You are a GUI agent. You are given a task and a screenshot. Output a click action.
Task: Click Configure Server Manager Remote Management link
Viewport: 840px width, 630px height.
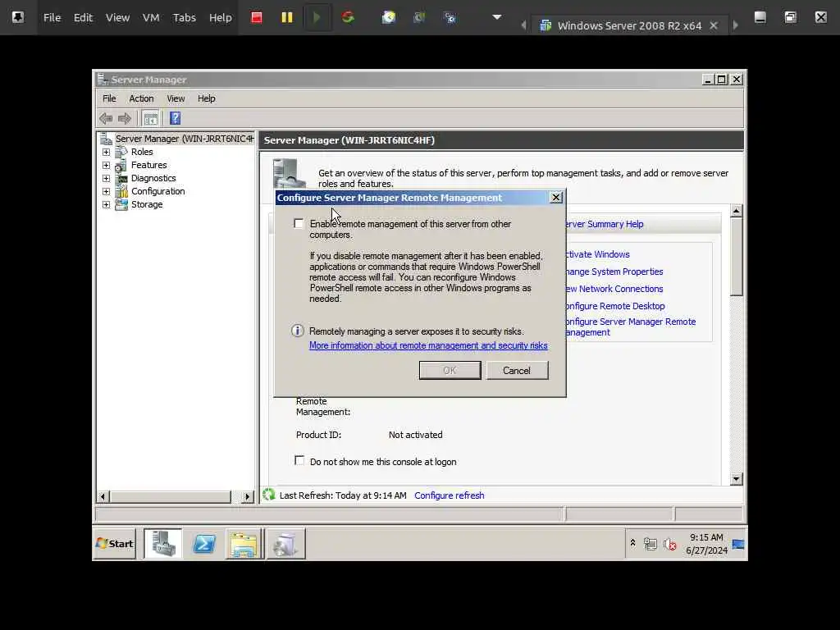(x=631, y=326)
